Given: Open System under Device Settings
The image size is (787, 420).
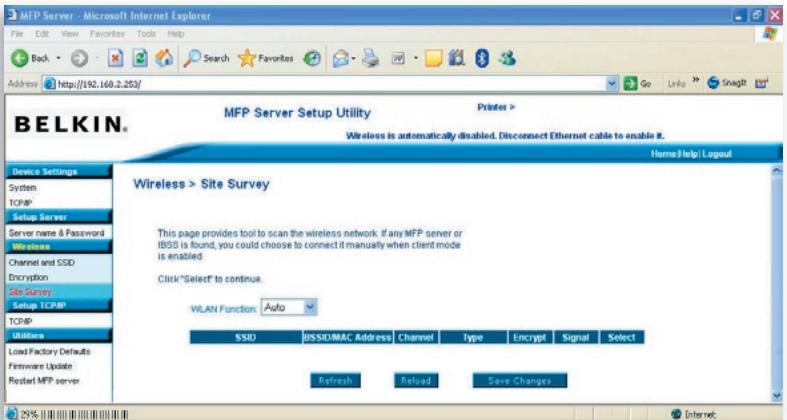Looking at the screenshot, I should (x=23, y=188).
